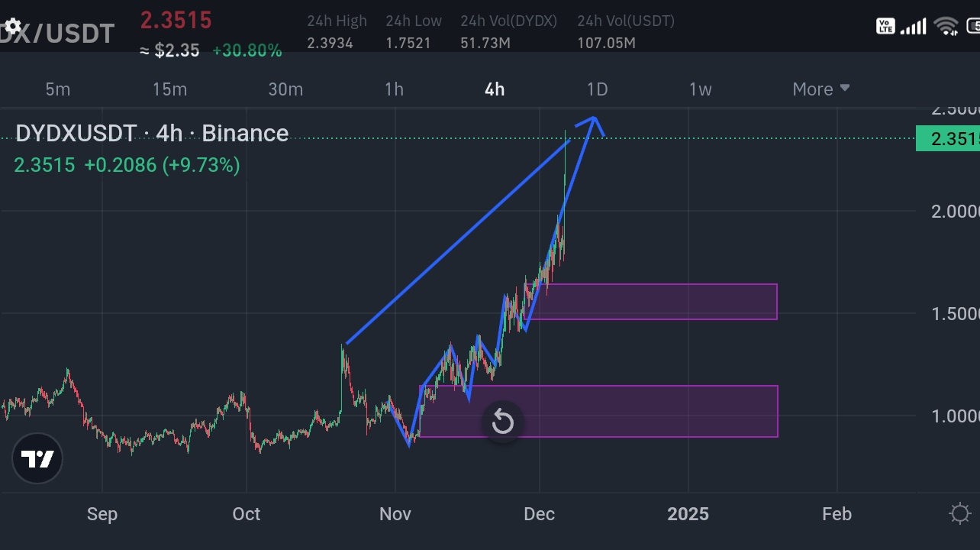Tap the VoLTE status icon
Viewport: 980px width, 550px height.
(x=885, y=25)
